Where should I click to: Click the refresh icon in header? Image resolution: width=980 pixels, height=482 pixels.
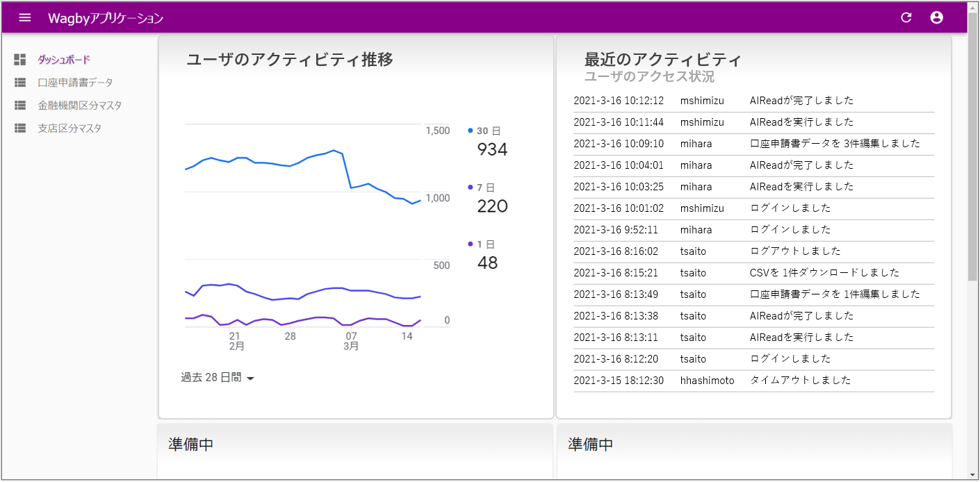pyautogui.click(x=906, y=17)
